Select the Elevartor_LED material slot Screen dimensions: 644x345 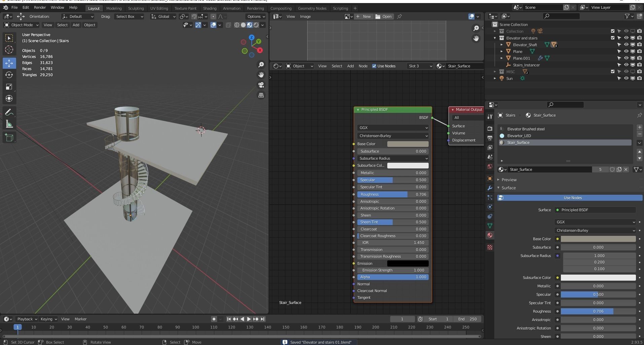(x=519, y=136)
